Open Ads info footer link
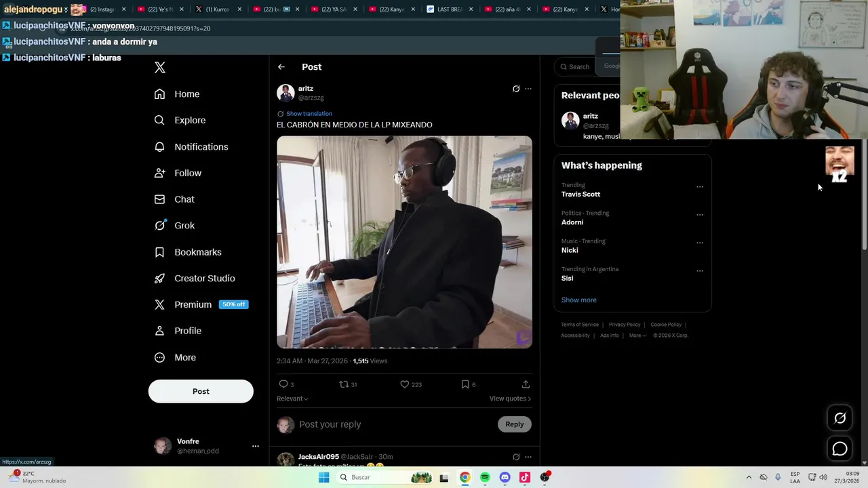This screenshot has height=488, width=868. (609, 335)
